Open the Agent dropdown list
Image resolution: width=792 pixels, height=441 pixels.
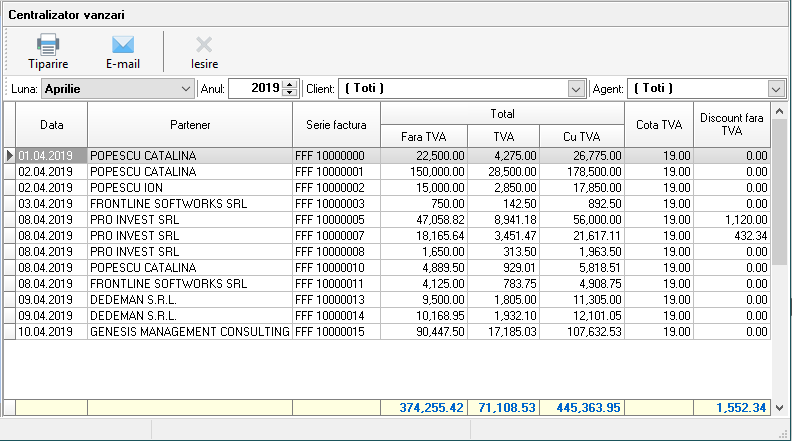pyautogui.click(x=776, y=89)
